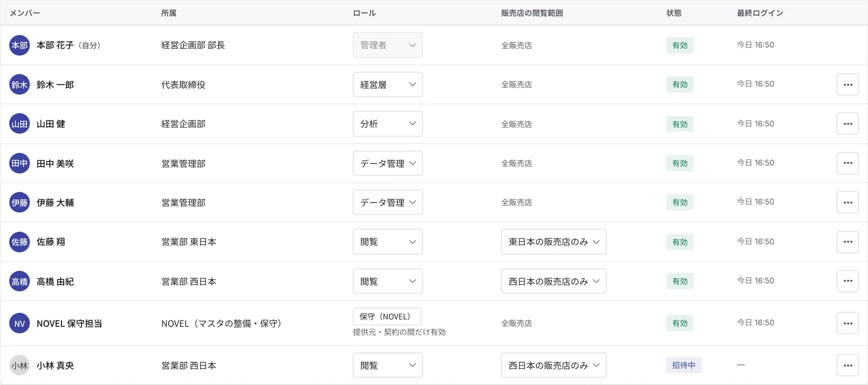The height and width of the screenshot is (385, 868).
Task: Open the more-actions menu for 田中 美咲
Action: tap(847, 163)
